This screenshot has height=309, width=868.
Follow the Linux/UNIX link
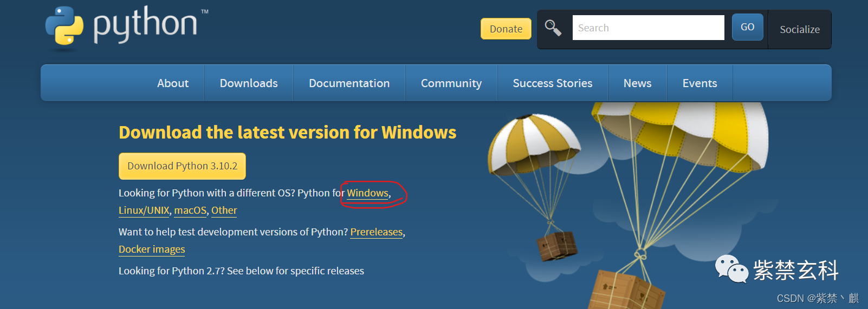pos(144,211)
